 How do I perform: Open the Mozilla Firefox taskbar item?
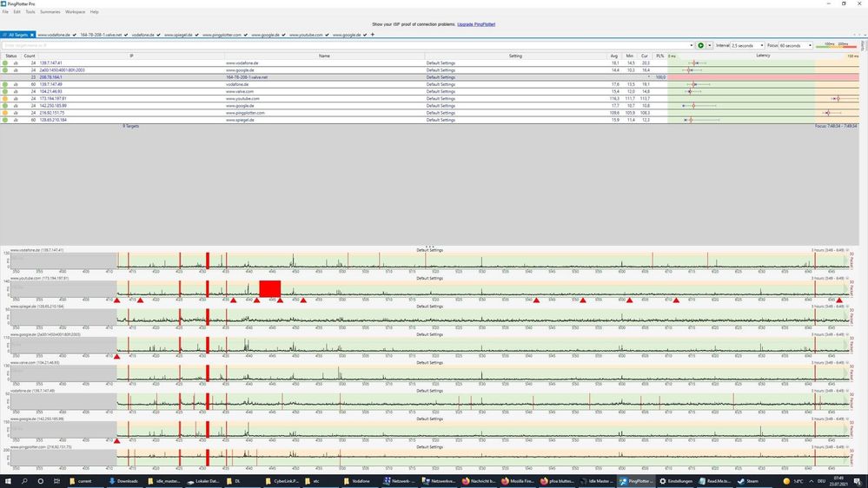(517, 481)
